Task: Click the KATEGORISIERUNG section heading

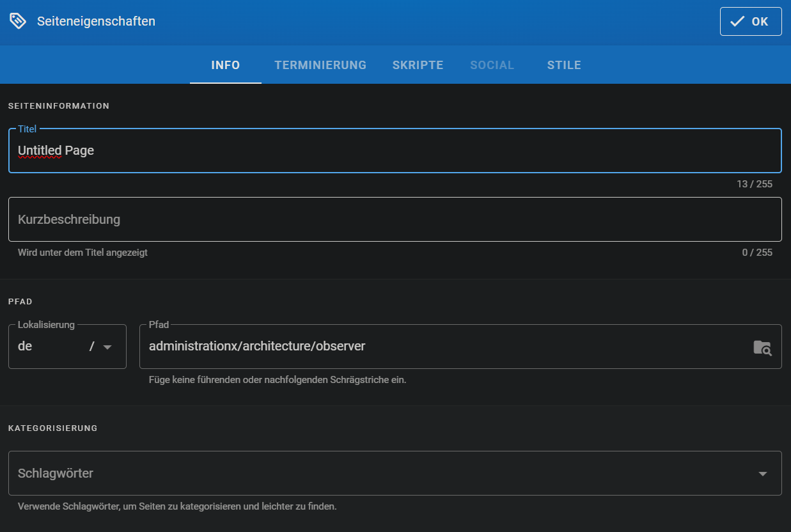Action: pyautogui.click(x=52, y=428)
